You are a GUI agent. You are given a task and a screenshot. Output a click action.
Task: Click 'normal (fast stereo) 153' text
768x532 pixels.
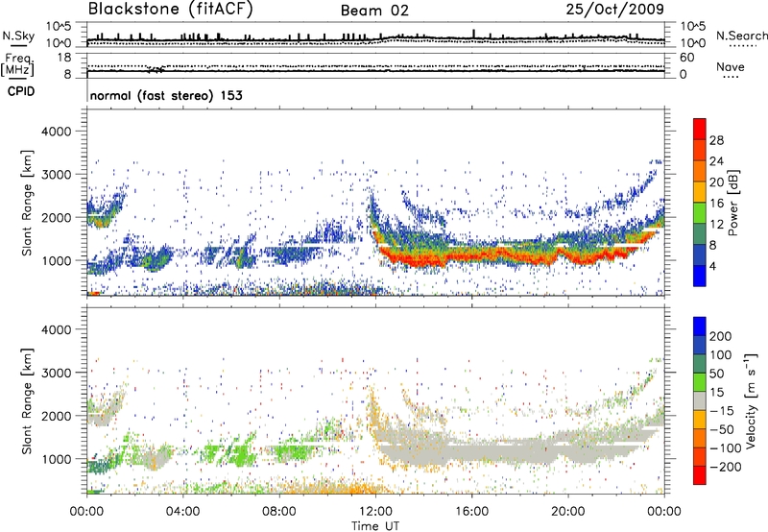pyautogui.click(x=166, y=95)
